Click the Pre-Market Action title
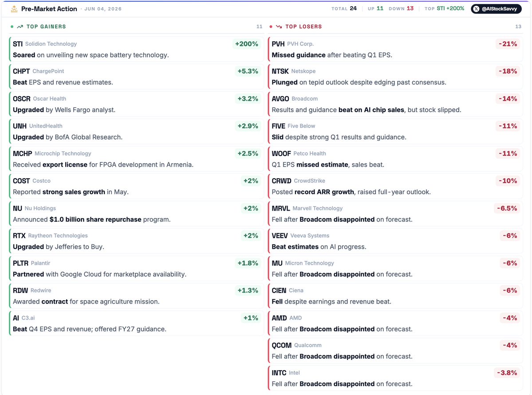532x395 pixels. pyautogui.click(x=49, y=9)
